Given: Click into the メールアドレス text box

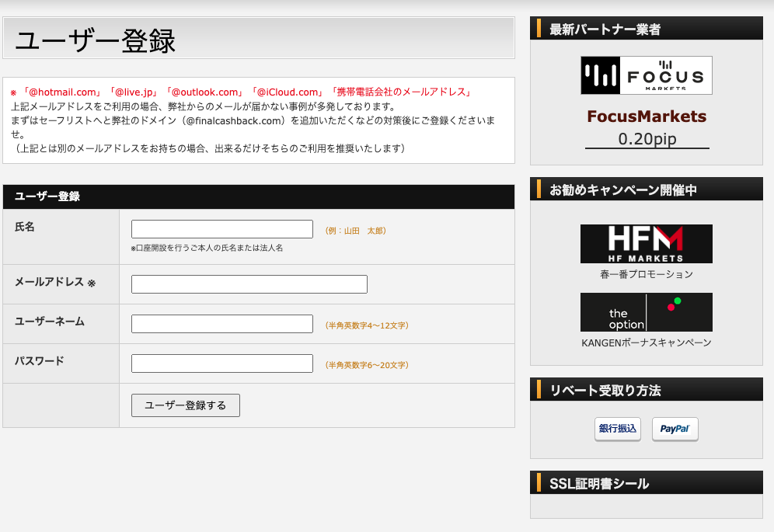Looking at the screenshot, I should pos(249,284).
